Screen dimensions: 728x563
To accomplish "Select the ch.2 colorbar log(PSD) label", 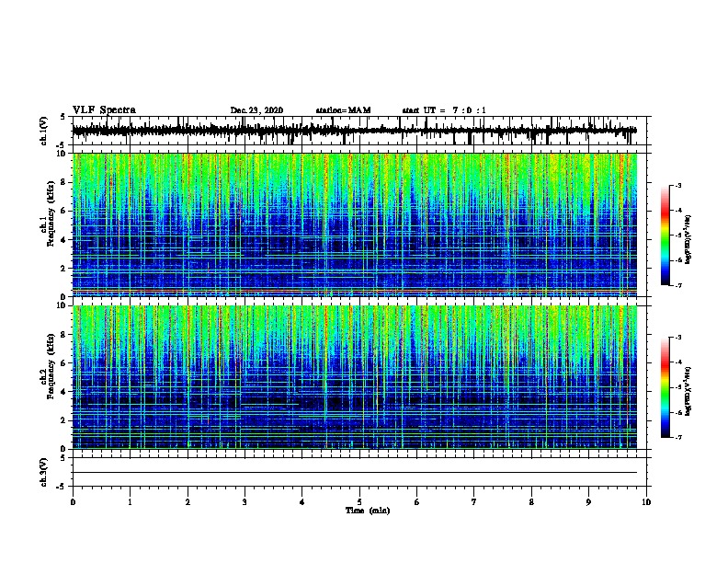I will tap(688, 391).
